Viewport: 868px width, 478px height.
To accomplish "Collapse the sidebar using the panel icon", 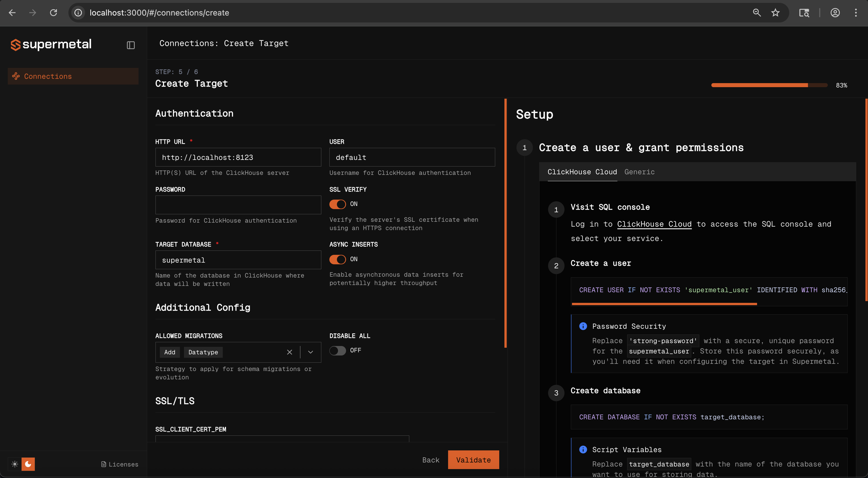I will pos(131,45).
